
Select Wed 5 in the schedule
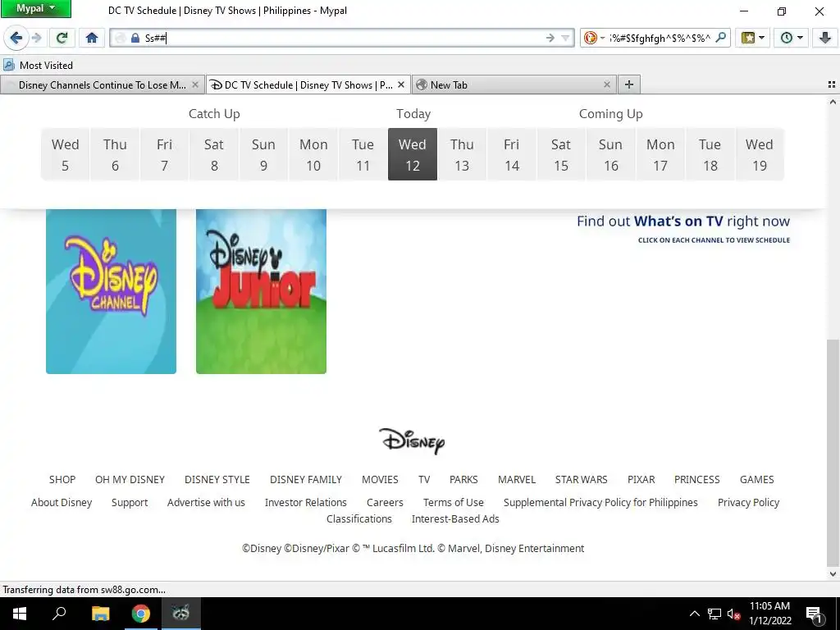(66, 154)
